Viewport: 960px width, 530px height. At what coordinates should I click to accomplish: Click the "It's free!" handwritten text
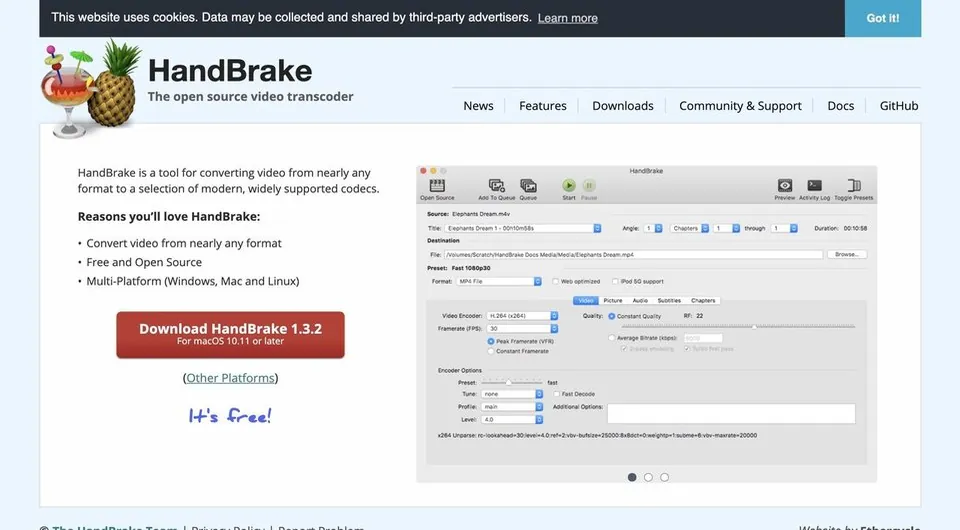pyautogui.click(x=230, y=416)
